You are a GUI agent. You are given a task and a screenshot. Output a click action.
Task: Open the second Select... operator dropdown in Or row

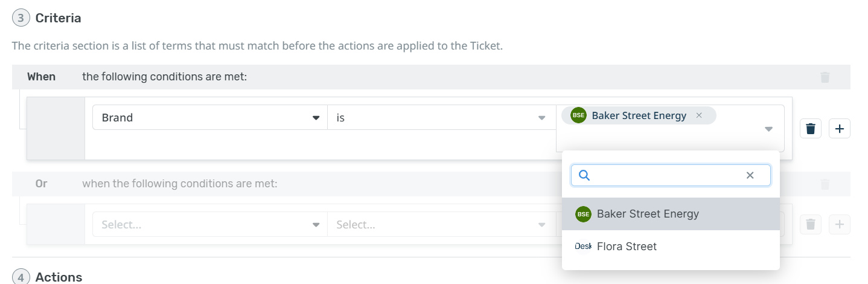pos(441,225)
